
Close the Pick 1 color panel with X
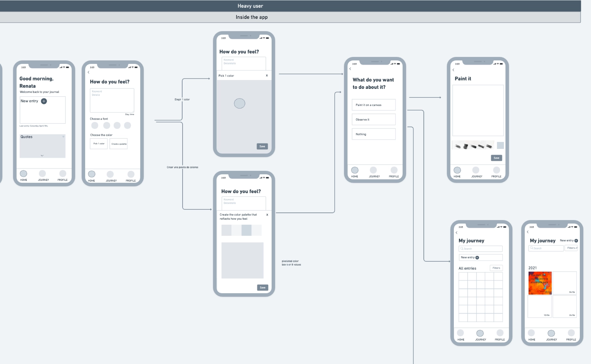click(267, 75)
